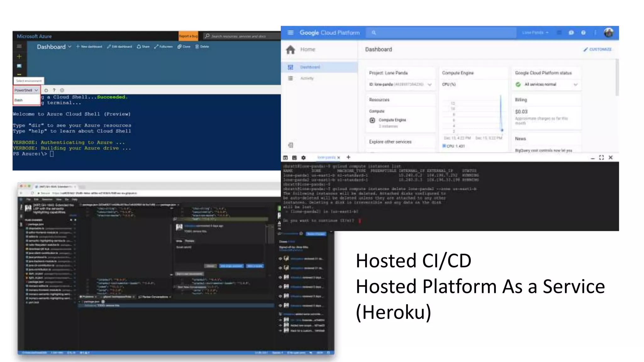
Task: Add a new Cloud Shell session tab
Action: [348, 157]
